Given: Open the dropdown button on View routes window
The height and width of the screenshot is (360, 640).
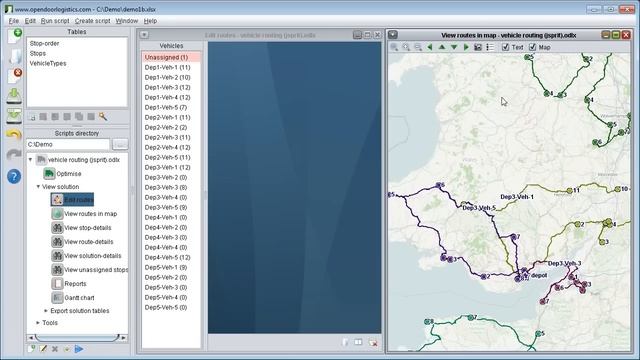Looking at the screenshot, I should coord(393,35).
